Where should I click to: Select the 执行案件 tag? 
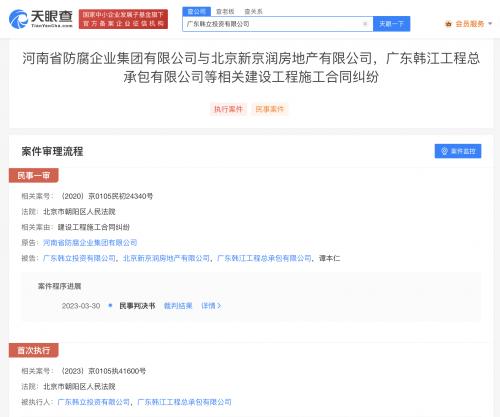click(228, 109)
